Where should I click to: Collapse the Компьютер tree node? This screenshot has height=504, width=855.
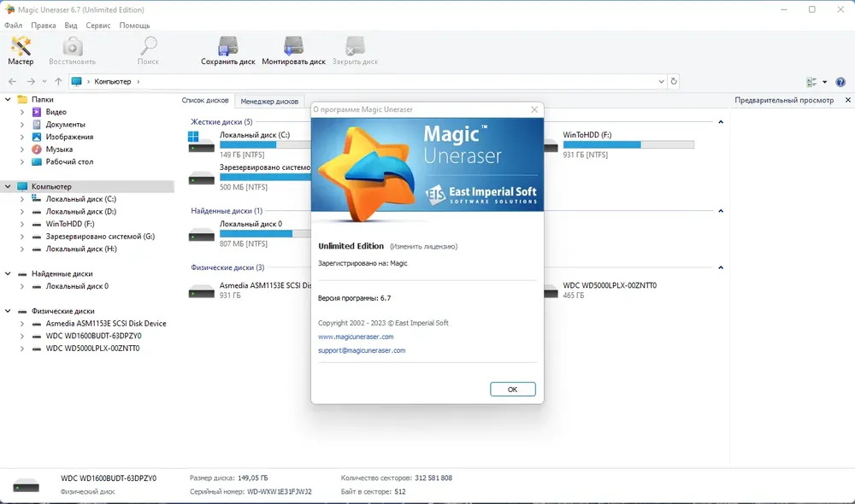point(8,186)
